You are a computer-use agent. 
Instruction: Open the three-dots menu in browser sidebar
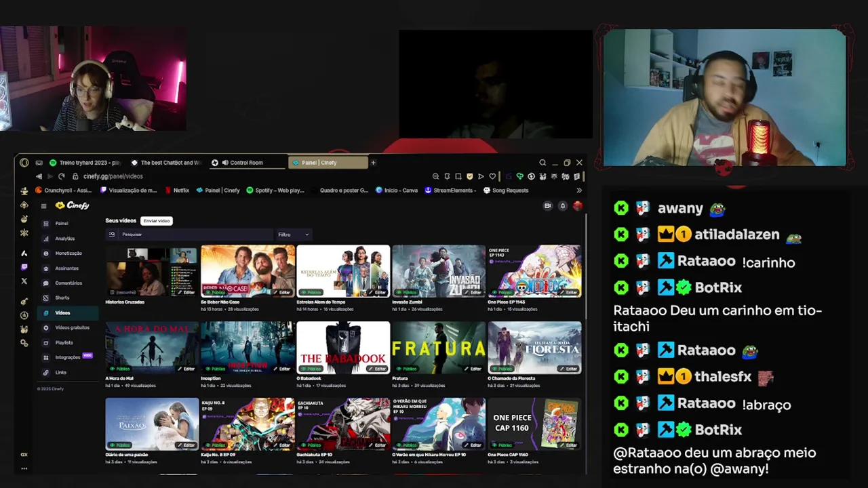click(x=24, y=468)
